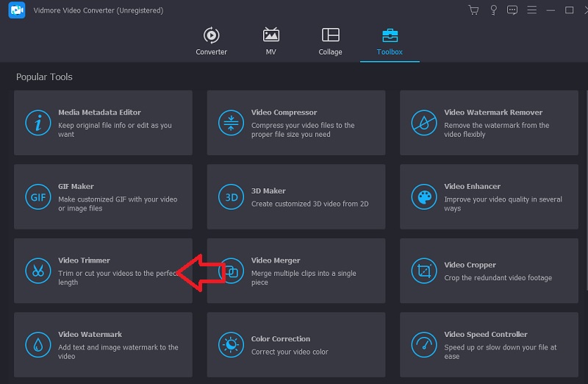The width and height of the screenshot is (588, 384).
Task: Click the shopping cart purchase icon
Action: pos(473,10)
